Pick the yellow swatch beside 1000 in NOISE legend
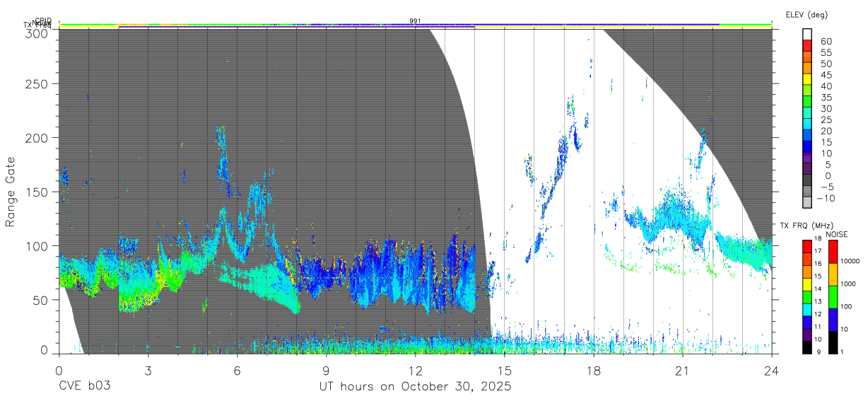 coord(832,274)
